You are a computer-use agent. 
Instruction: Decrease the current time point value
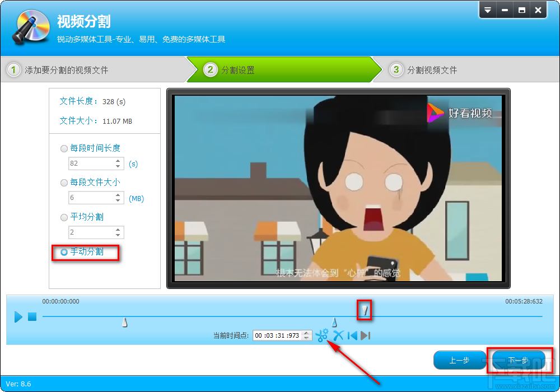306,338
